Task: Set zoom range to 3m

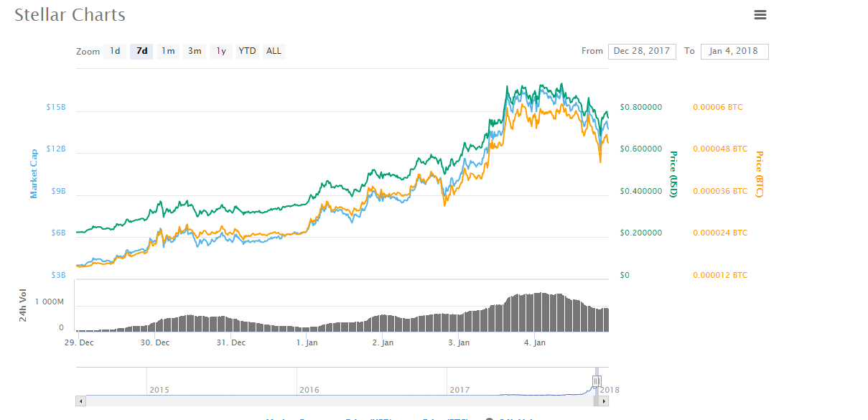Action: [195, 51]
